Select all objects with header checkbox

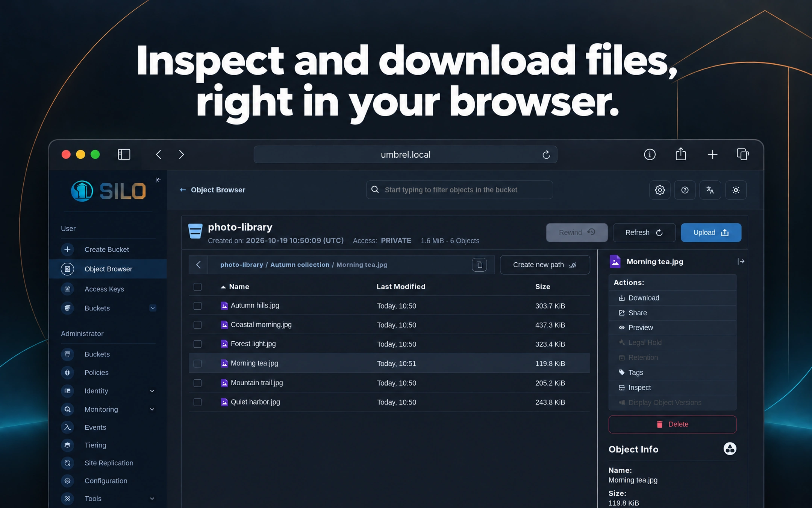tap(197, 287)
